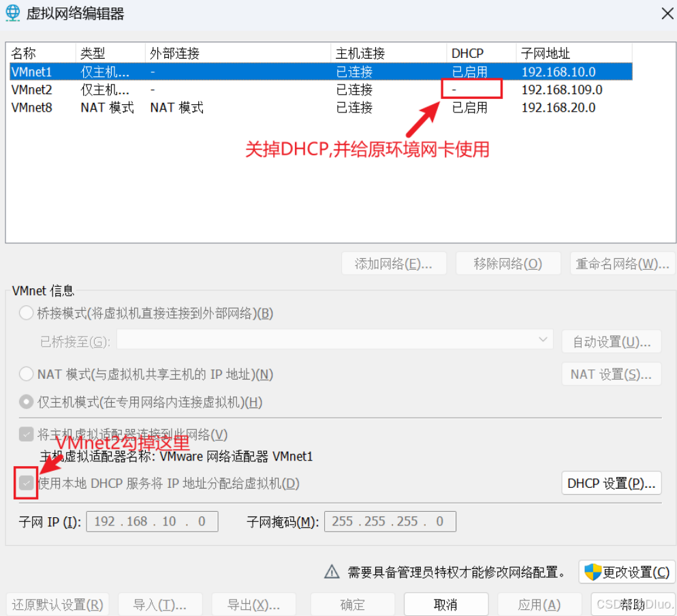677x616 pixels.
Task: Click the 更改设置(C) button
Action: [627, 572]
